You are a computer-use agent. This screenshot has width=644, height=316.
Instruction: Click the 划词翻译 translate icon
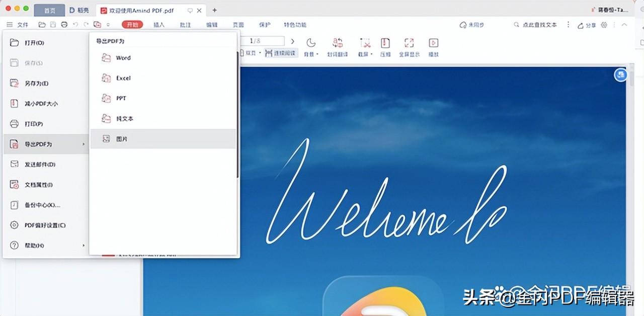(338, 43)
